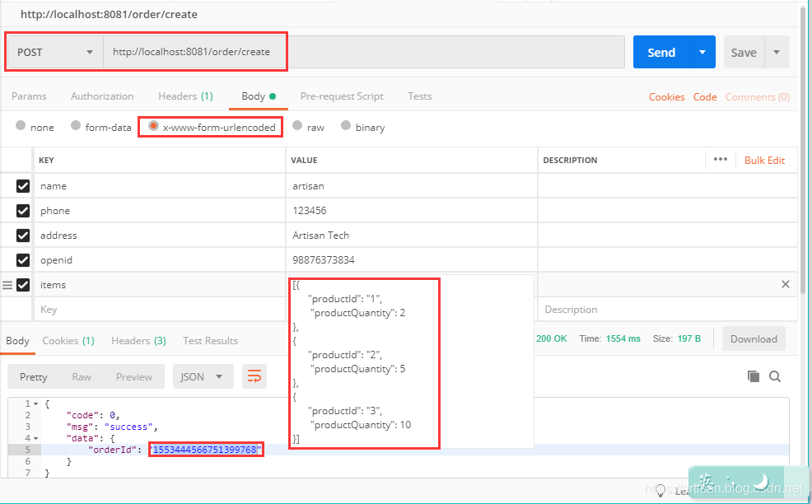
Task: Collapse the data object at line 4
Action: click(x=34, y=438)
